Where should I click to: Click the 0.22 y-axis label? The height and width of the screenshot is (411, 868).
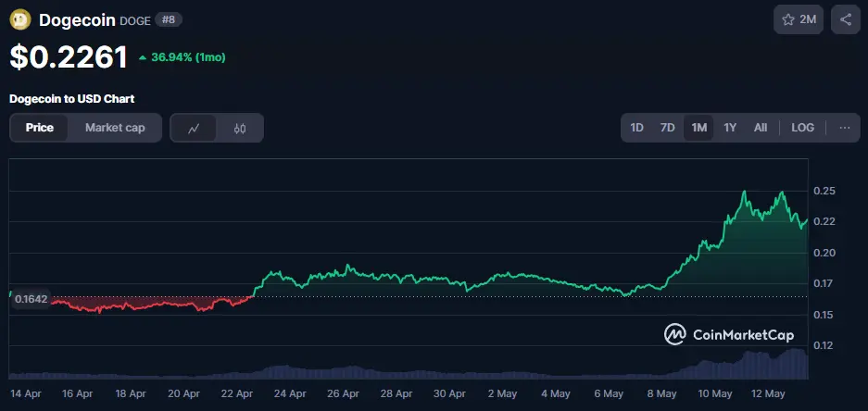click(824, 222)
